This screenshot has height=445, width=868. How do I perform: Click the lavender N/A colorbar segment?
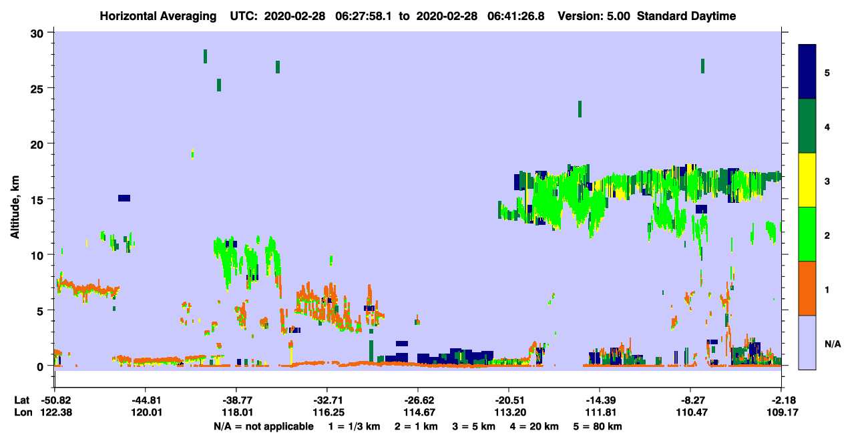click(x=807, y=342)
